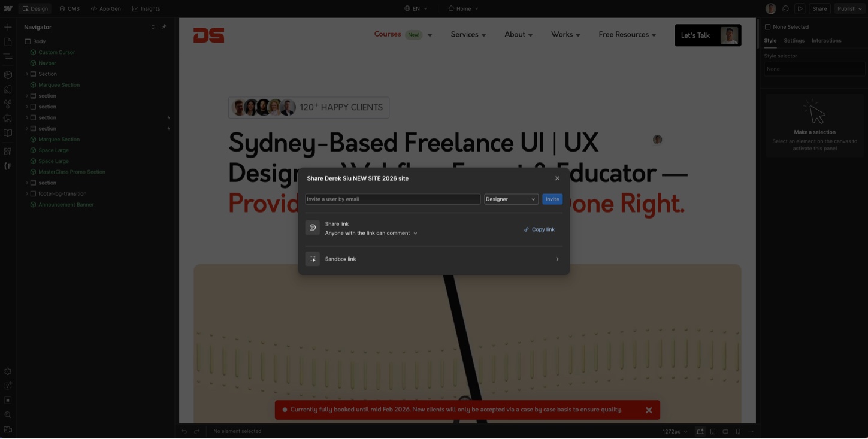Select the mobile landscape breakpoint icon
The width and height of the screenshot is (868, 439).
(725, 431)
